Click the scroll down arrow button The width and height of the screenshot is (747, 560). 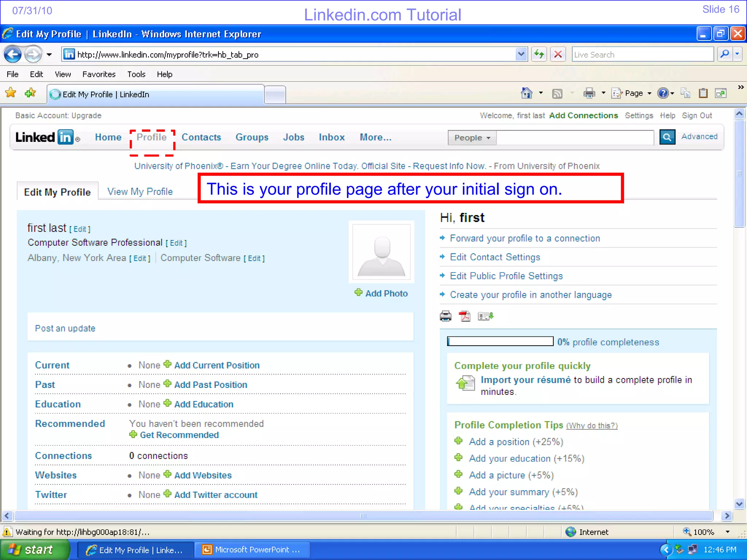pyautogui.click(x=739, y=504)
